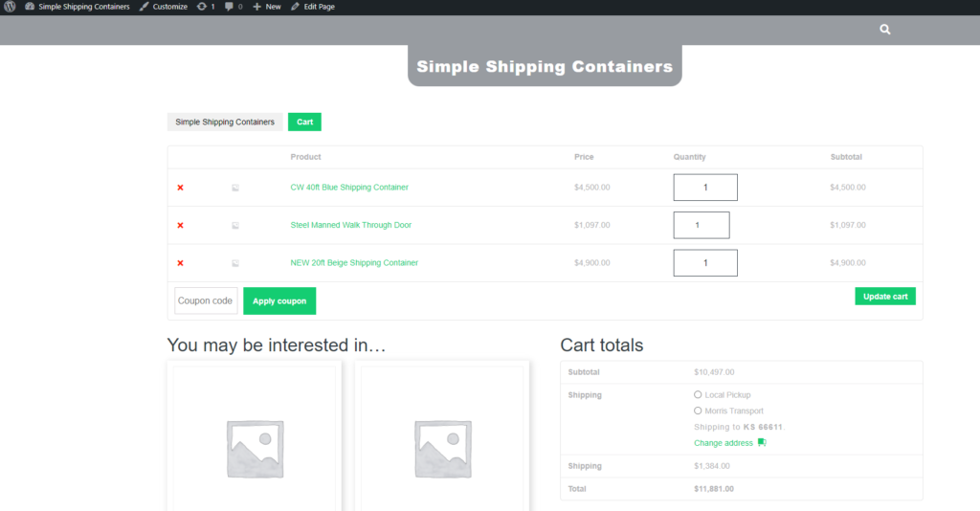Click the Update cart button

tap(885, 296)
